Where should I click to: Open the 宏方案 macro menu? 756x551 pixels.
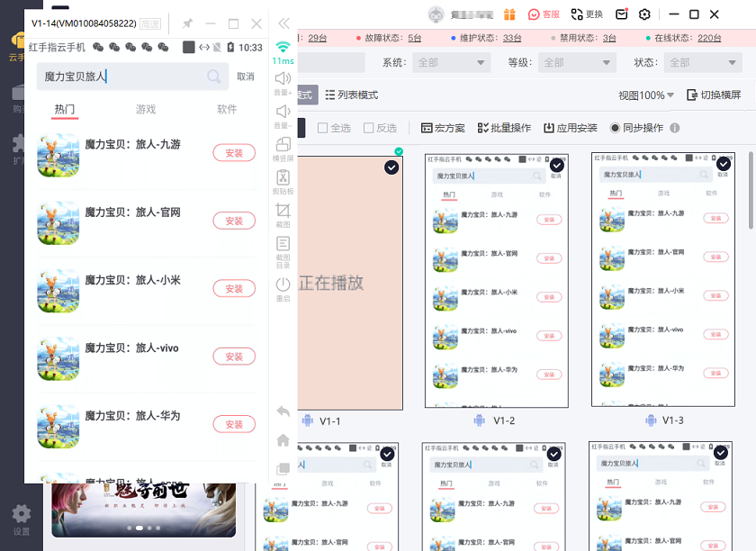(443, 128)
